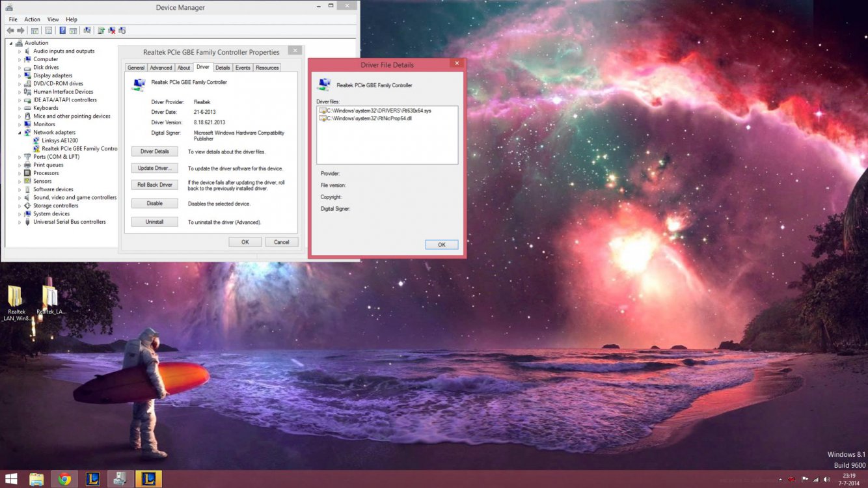Click the Uninstall device toolbar icon with red X
Viewport: 868px width, 488px height.
point(112,31)
